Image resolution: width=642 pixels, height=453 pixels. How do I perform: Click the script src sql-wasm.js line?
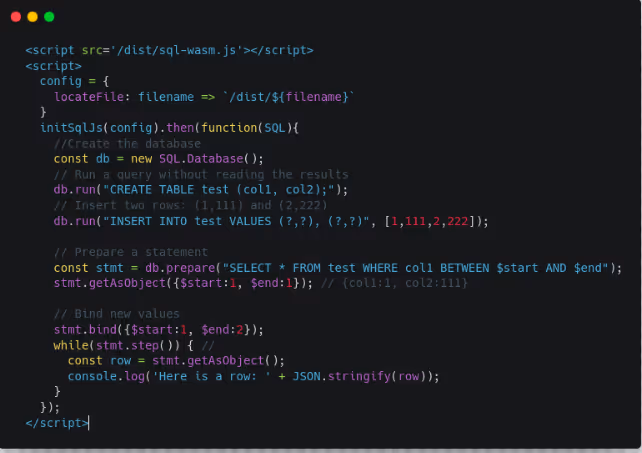pyautogui.click(x=169, y=50)
